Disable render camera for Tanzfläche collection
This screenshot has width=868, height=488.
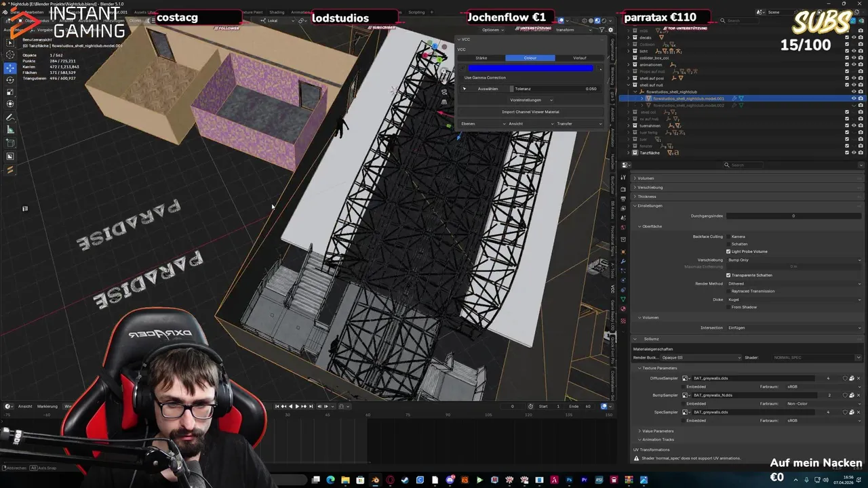point(861,152)
